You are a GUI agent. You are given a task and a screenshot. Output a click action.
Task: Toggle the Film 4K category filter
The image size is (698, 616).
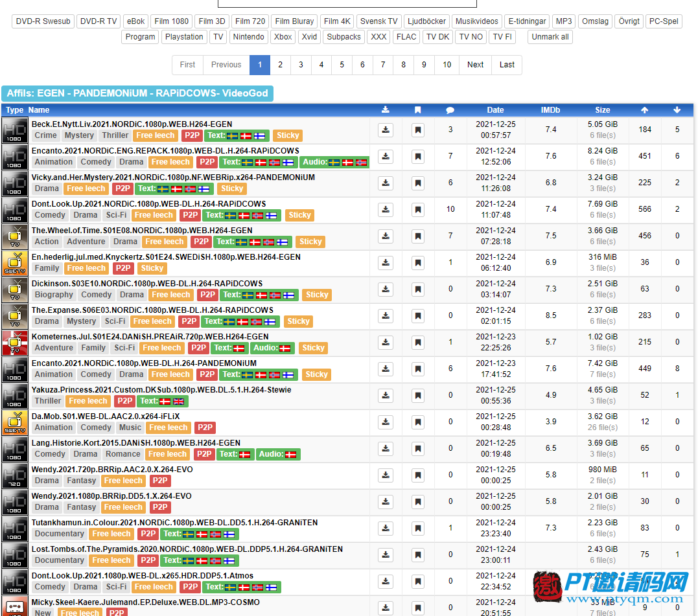click(337, 21)
